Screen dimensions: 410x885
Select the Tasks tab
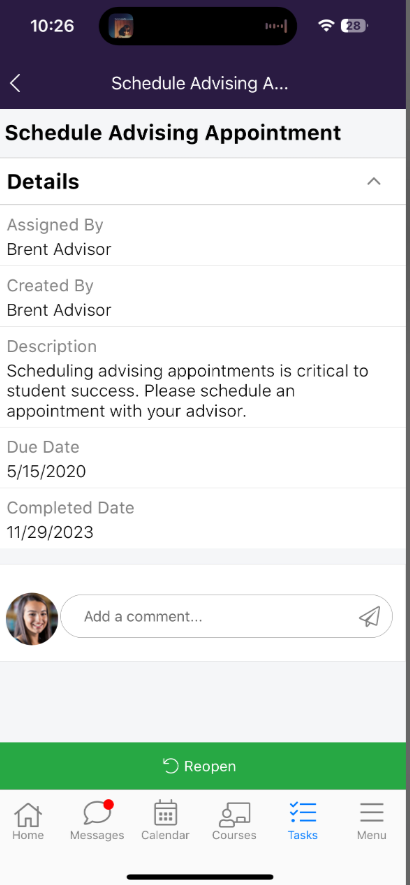[303, 821]
